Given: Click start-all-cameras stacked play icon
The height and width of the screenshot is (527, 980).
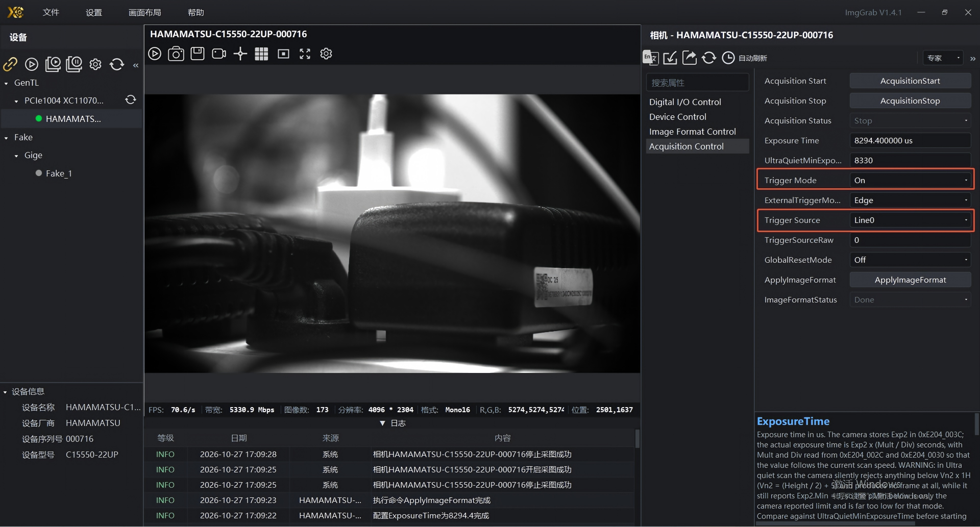Looking at the screenshot, I should tap(53, 64).
